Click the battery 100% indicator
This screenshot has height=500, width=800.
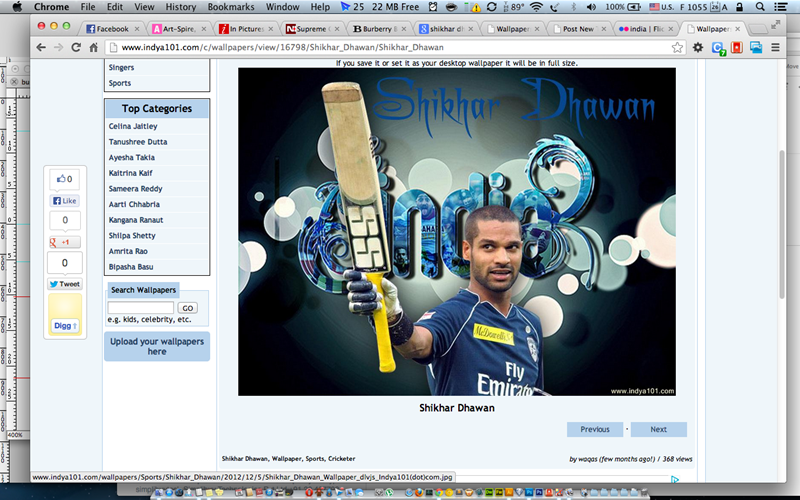(623, 7)
